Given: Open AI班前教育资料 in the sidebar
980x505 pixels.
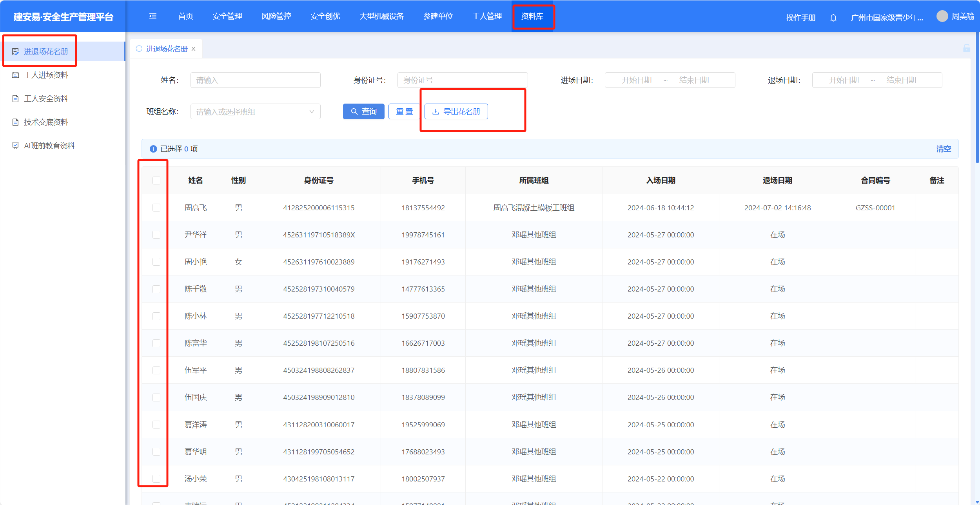Looking at the screenshot, I should (49, 146).
